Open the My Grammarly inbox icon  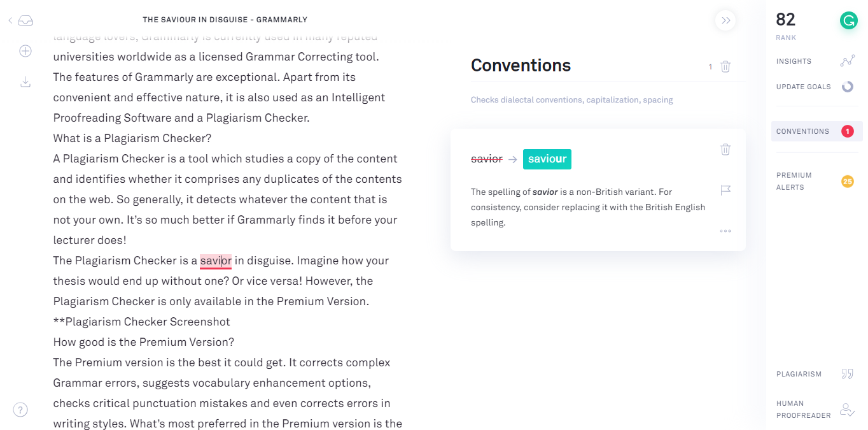pos(25,20)
